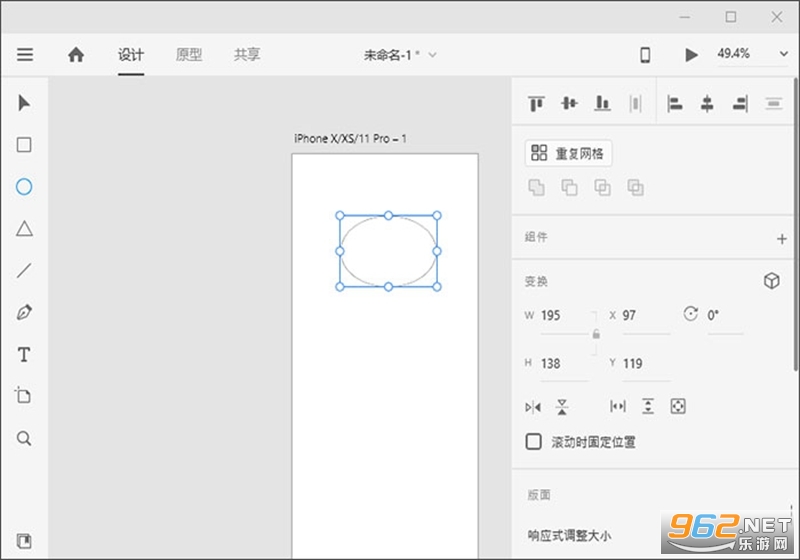Set fixed height constraint icon

(x=648, y=406)
